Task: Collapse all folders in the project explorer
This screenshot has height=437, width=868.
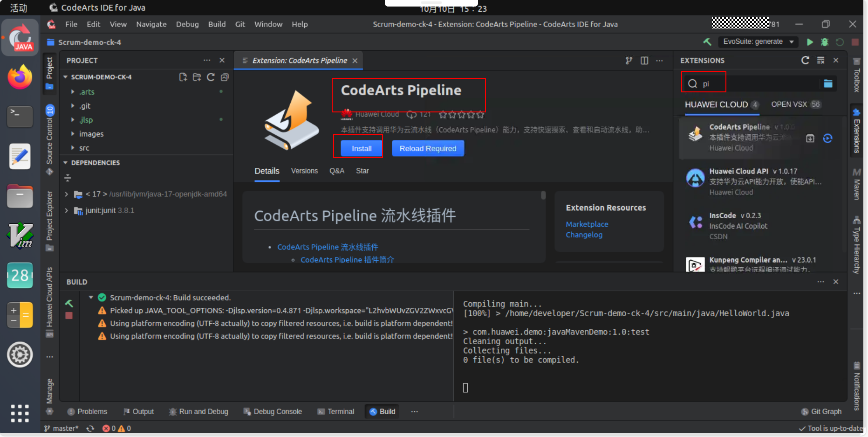Action: click(225, 77)
